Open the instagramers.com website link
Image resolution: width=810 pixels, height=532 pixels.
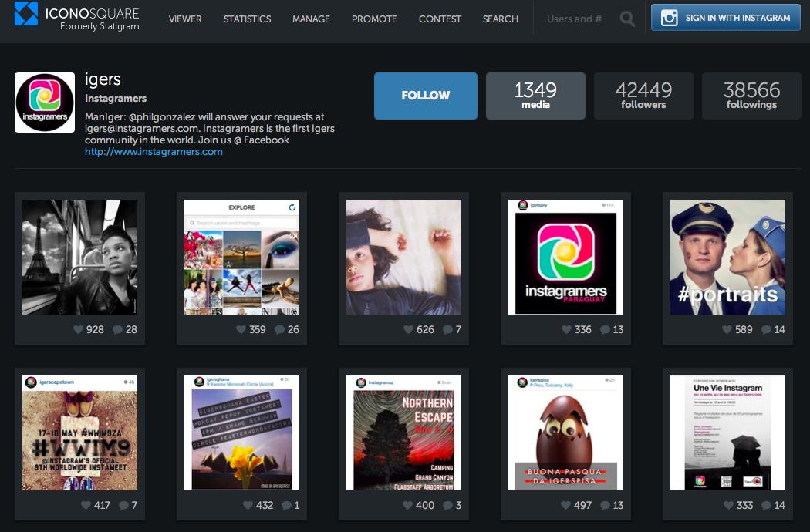pos(154,152)
